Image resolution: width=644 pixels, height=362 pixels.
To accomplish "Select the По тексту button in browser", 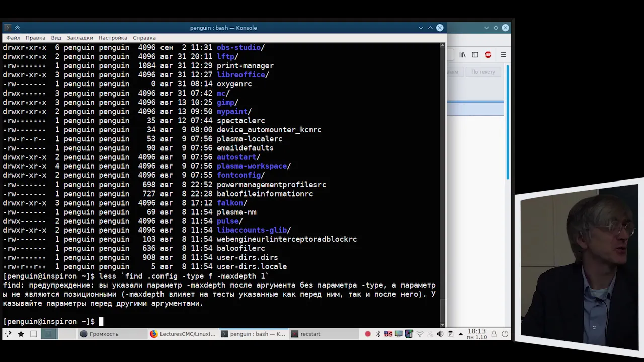I will 483,72.
